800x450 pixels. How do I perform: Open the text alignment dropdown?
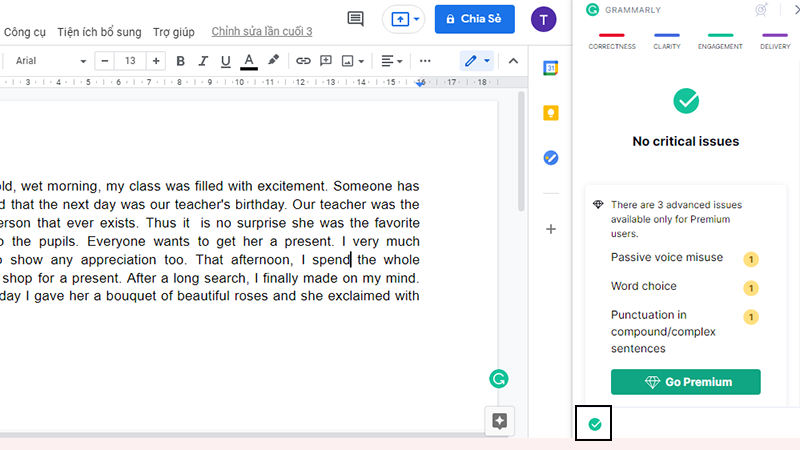(392, 61)
